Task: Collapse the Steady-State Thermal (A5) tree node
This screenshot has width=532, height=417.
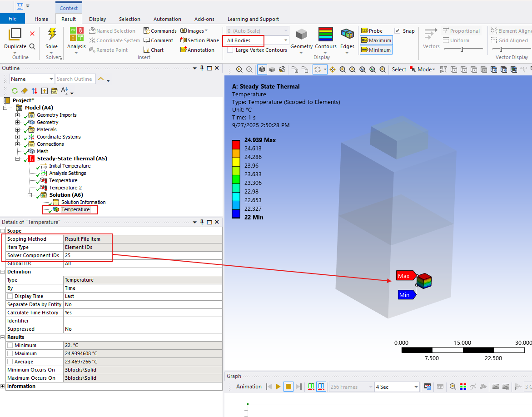Action: pyautogui.click(x=18, y=159)
